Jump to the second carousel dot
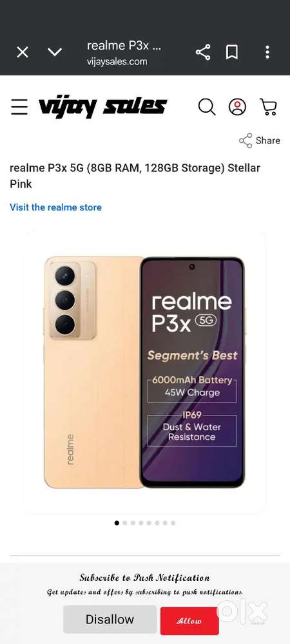Screen dimensions: 290x644 pyautogui.click(x=125, y=523)
